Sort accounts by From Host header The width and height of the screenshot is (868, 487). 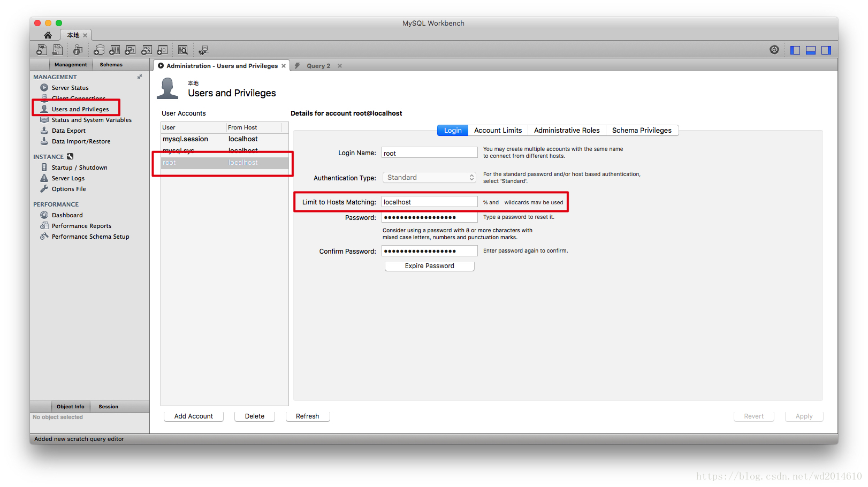click(254, 127)
